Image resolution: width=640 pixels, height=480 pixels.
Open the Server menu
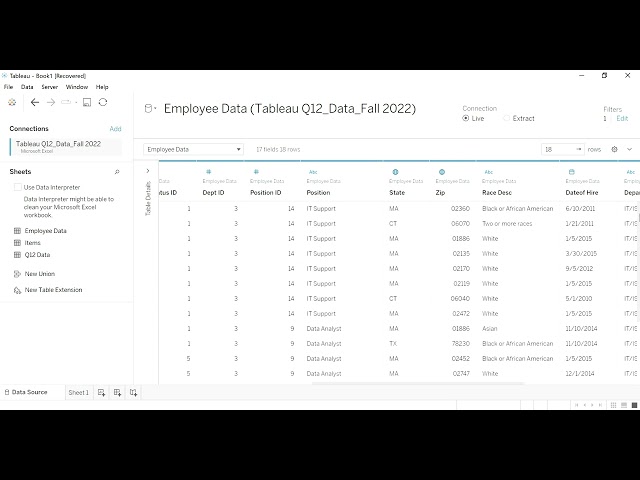[x=50, y=87]
